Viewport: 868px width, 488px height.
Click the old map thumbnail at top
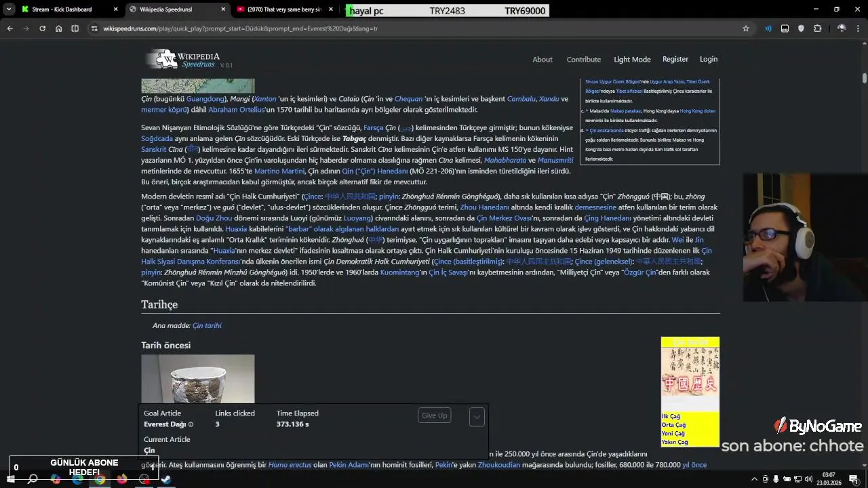(x=198, y=86)
